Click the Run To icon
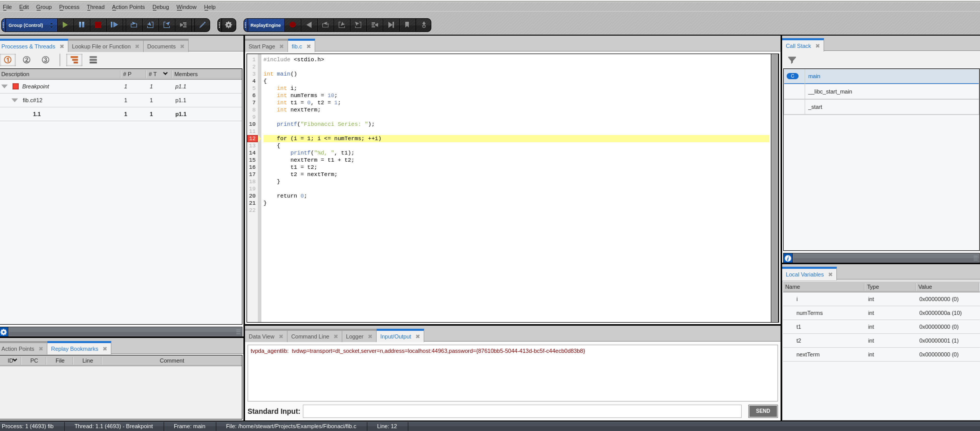This screenshot has width=980, height=431. [x=183, y=25]
